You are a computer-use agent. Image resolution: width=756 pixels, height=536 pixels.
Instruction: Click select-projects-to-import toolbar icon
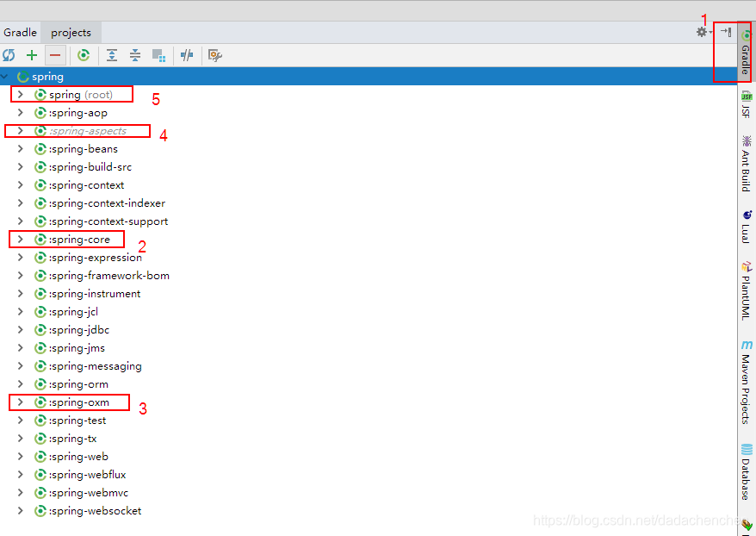click(x=158, y=55)
